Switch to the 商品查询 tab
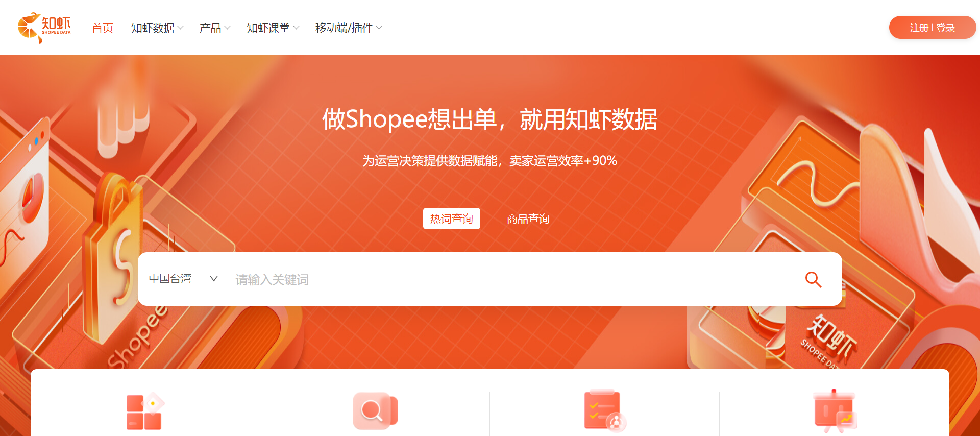 (x=528, y=219)
